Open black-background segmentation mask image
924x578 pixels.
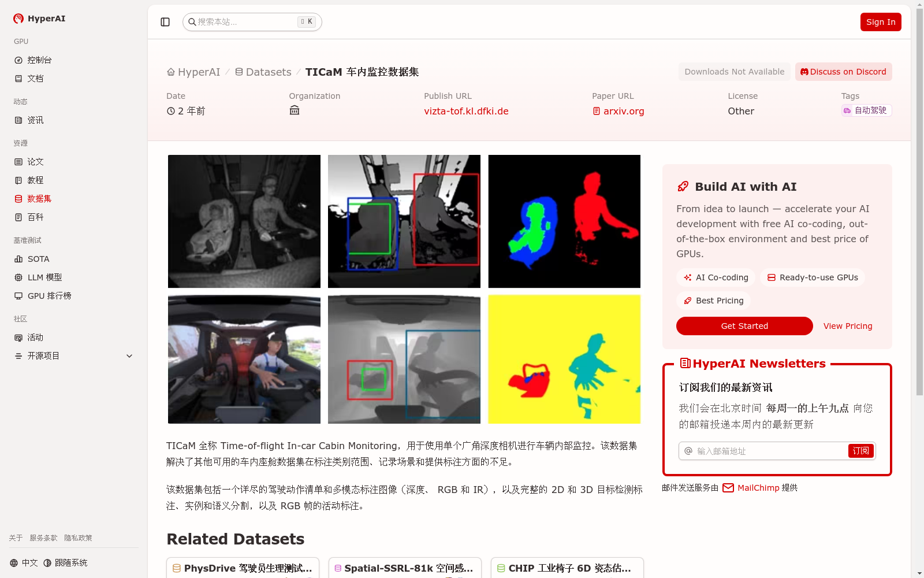(564, 221)
